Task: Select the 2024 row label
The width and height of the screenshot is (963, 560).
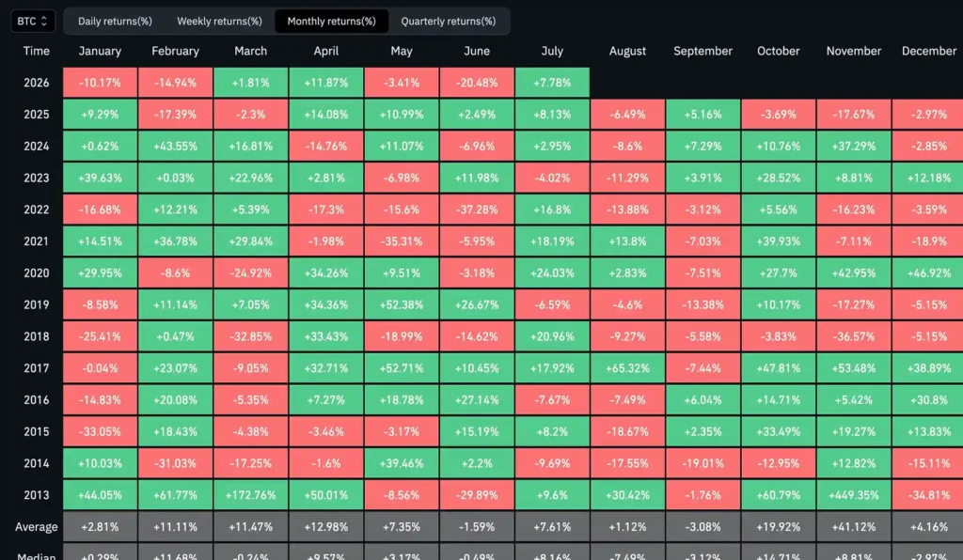Action: (37, 146)
